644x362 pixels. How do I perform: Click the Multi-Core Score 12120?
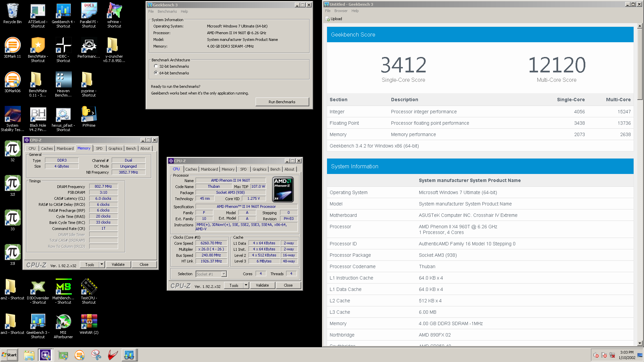pyautogui.click(x=557, y=65)
